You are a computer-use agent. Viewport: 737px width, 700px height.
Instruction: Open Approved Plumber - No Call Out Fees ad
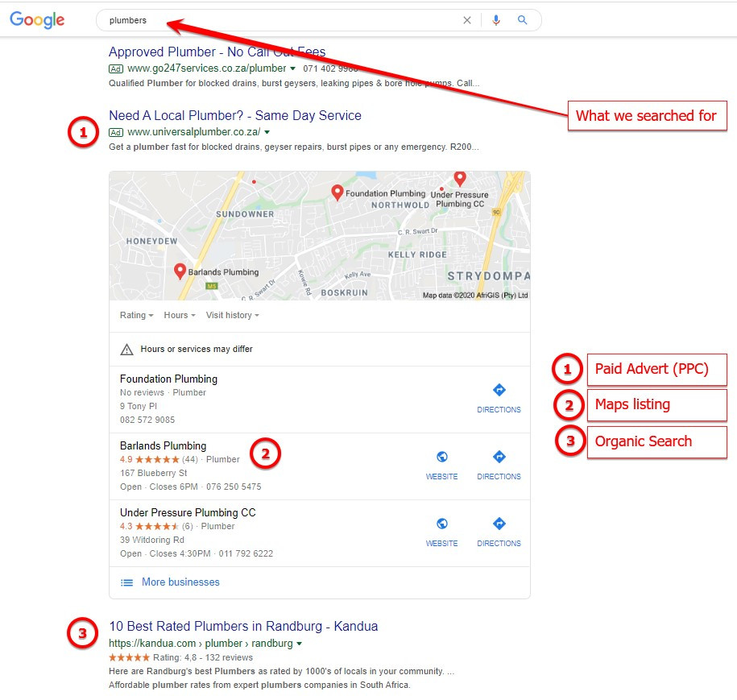(217, 52)
